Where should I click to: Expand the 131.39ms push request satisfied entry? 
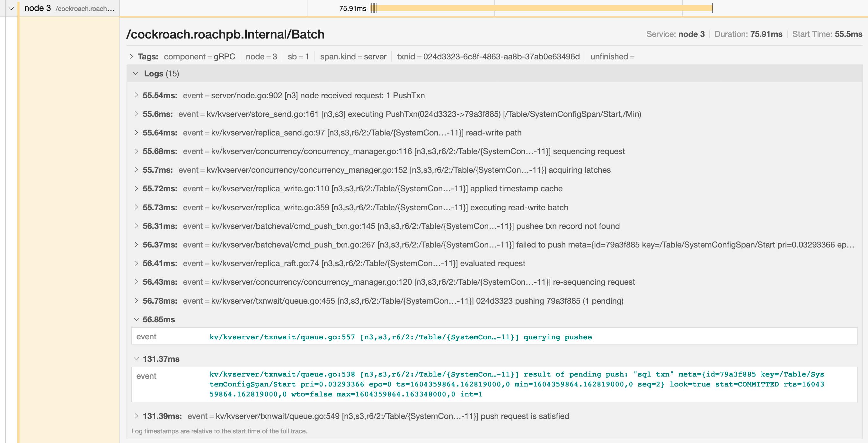[136, 416]
